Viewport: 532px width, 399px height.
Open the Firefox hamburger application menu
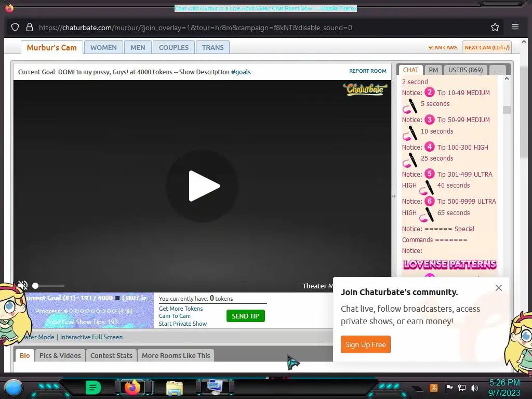[x=515, y=27]
